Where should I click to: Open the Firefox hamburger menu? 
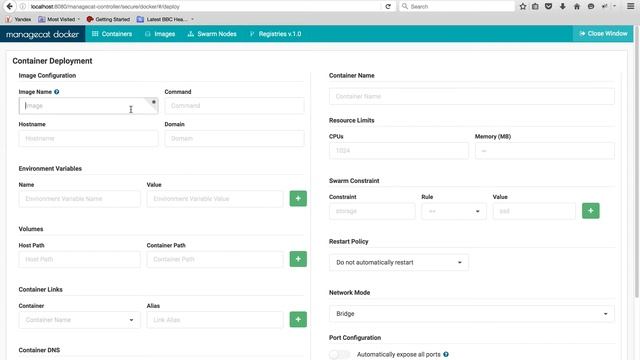click(630, 6)
